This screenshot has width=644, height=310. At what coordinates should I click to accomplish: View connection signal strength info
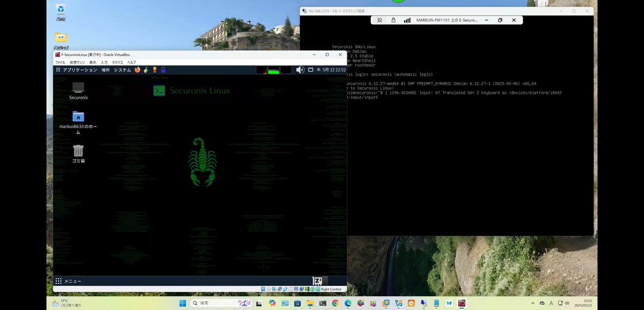pyautogui.click(x=407, y=20)
